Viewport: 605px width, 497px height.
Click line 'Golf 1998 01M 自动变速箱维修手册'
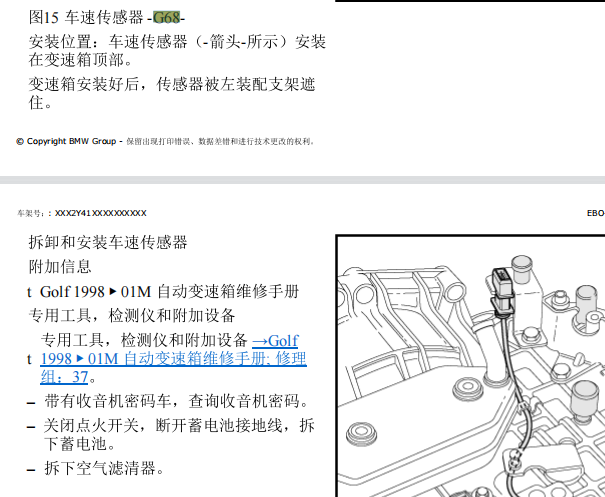[x=169, y=292]
